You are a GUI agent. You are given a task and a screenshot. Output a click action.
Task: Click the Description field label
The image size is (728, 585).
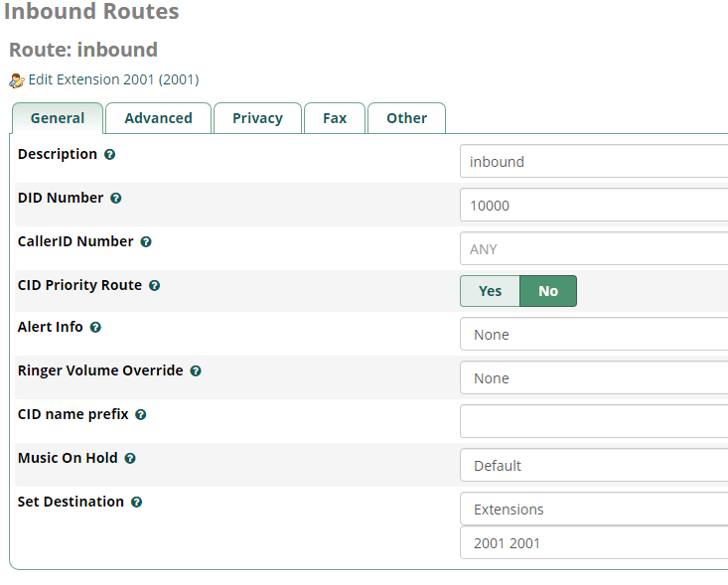tap(58, 154)
